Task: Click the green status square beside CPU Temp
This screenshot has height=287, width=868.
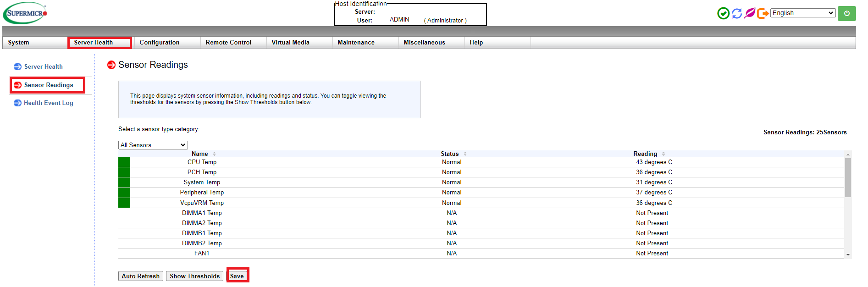Action: [x=124, y=162]
